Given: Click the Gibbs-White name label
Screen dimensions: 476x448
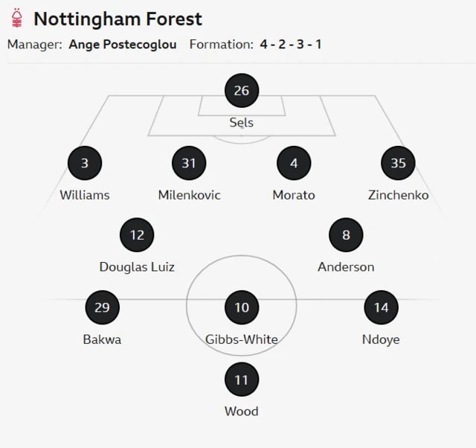Looking at the screenshot, I should 242,339.
